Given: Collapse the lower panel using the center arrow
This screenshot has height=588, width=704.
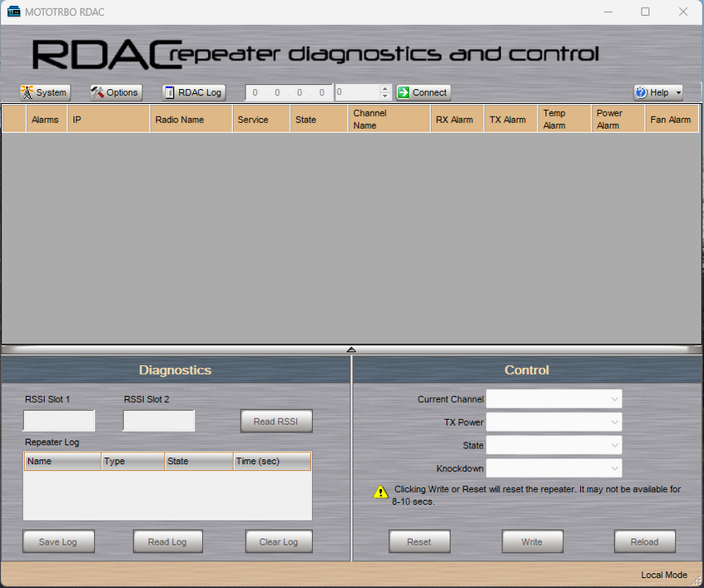Looking at the screenshot, I should point(351,349).
